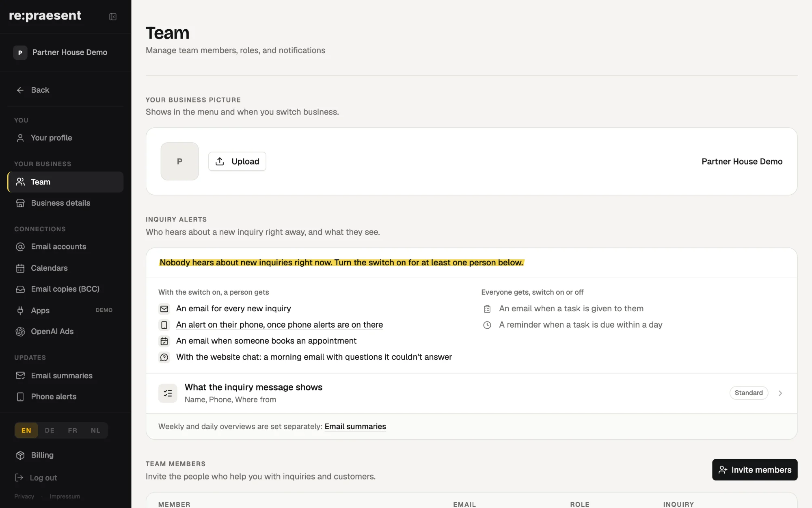The image size is (812, 508).
Task: Click the Email summaries envelope icon
Action: coord(20,376)
